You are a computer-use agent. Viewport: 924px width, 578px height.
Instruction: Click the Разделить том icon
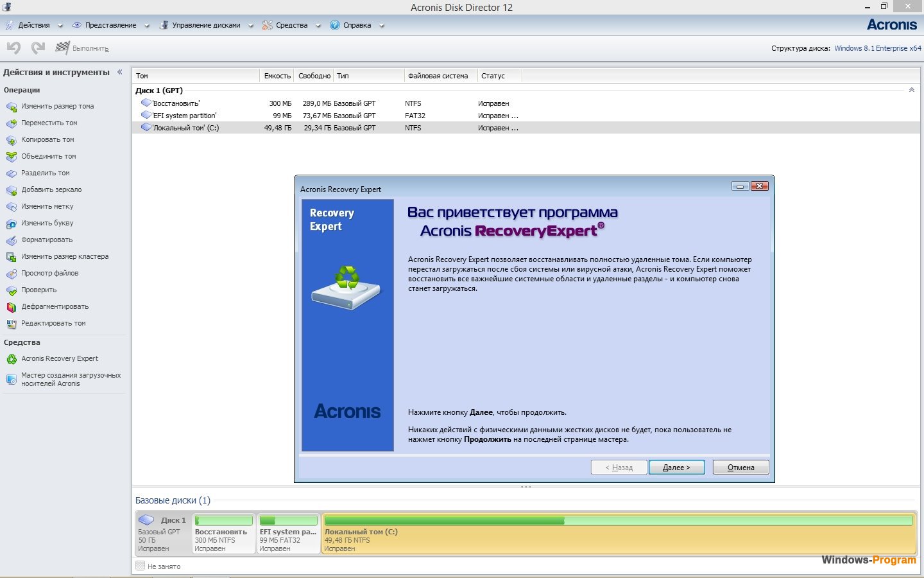(12, 173)
